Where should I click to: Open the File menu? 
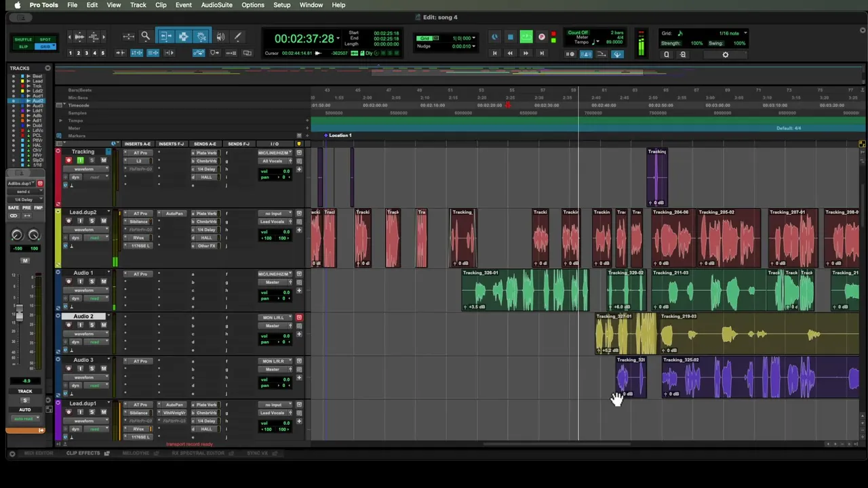72,5
